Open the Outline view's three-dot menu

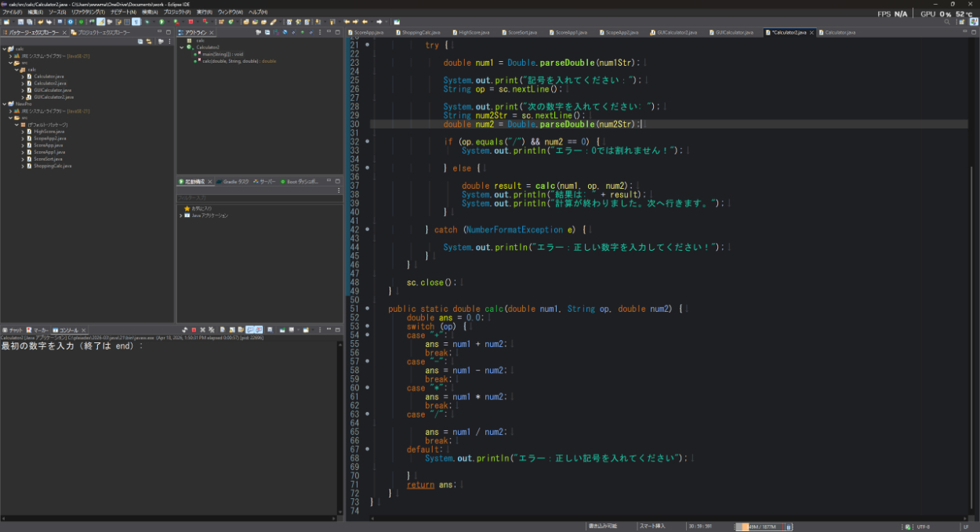coord(321,33)
